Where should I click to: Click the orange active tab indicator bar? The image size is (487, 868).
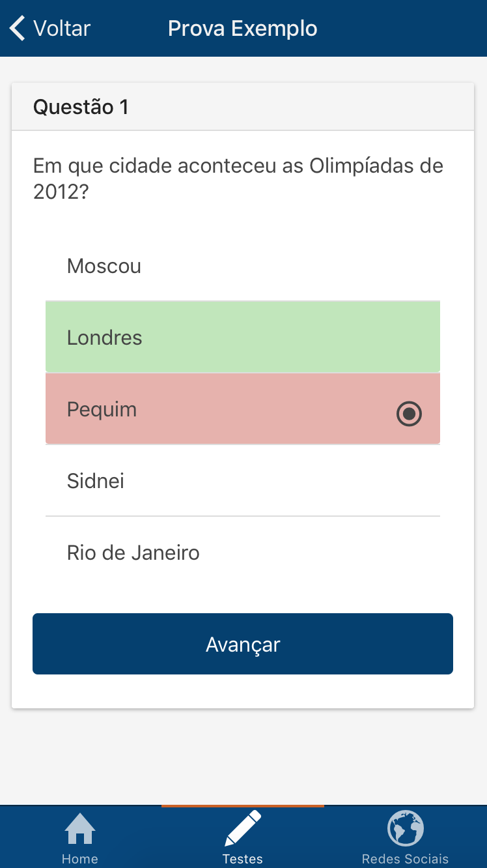(243, 806)
